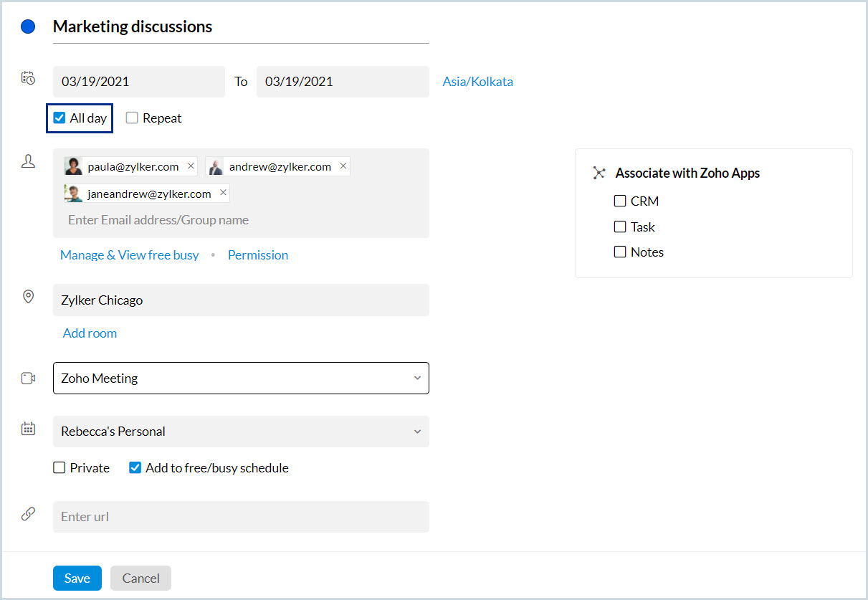Click the Associate with Zoho Apps icon
This screenshot has width=868, height=600.
[599, 173]
